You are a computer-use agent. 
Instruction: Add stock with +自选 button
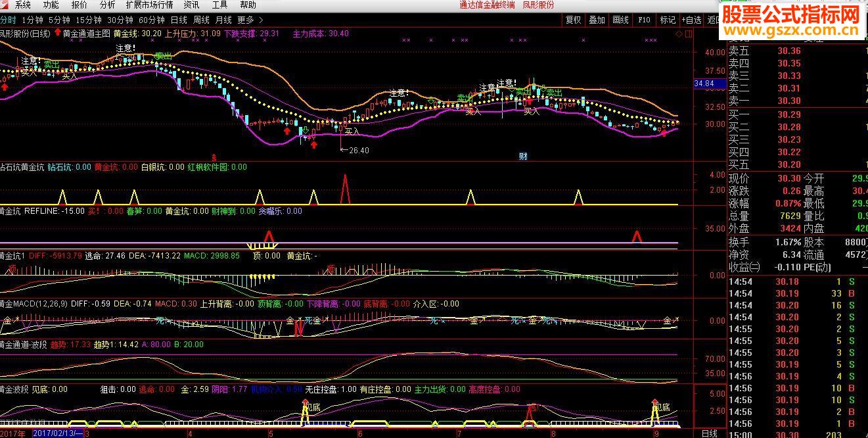pyautogui.click(x=691, y=20)
